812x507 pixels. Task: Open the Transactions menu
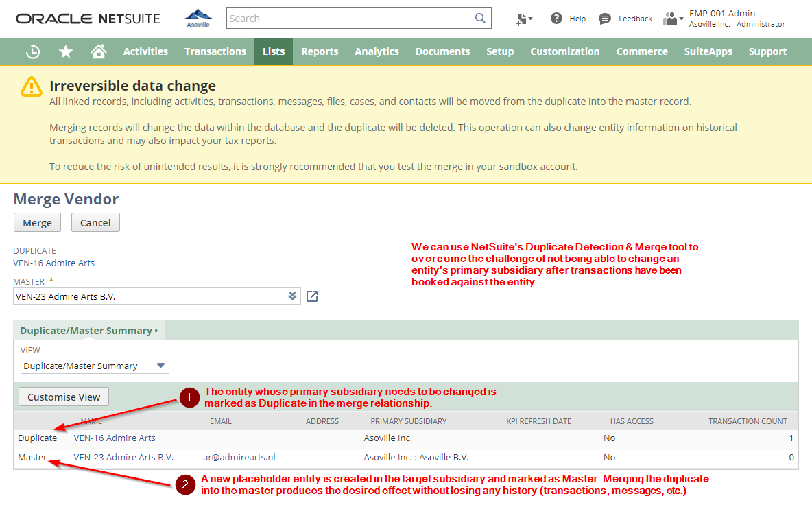pyautogui.click(x=215, y=51)
